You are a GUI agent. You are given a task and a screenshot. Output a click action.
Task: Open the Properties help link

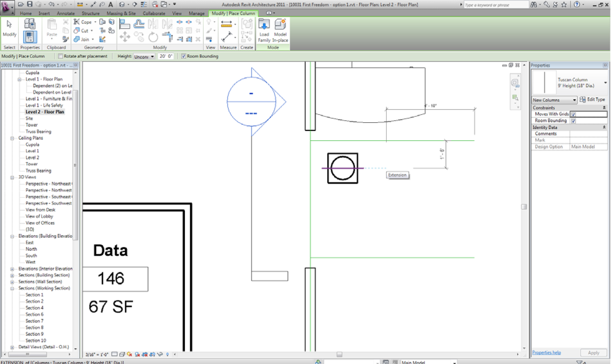tap(546, 352)
